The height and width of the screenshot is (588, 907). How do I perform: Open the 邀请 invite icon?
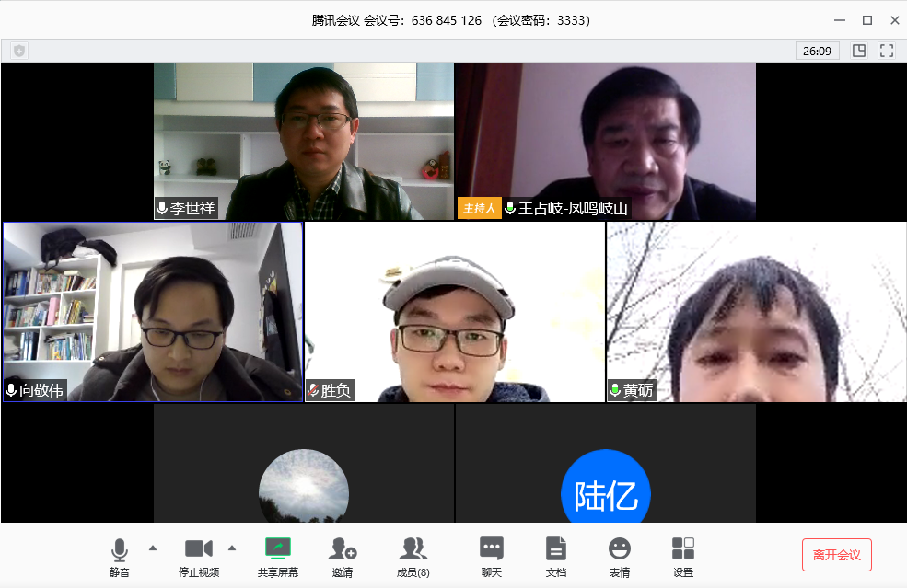[343, 549]
